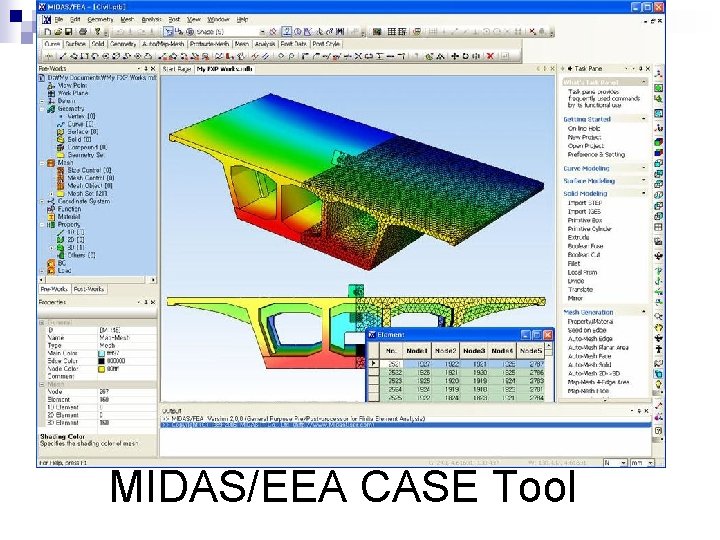
Task: Open the N unit dropdown in status bar
Action: point(623,463)
